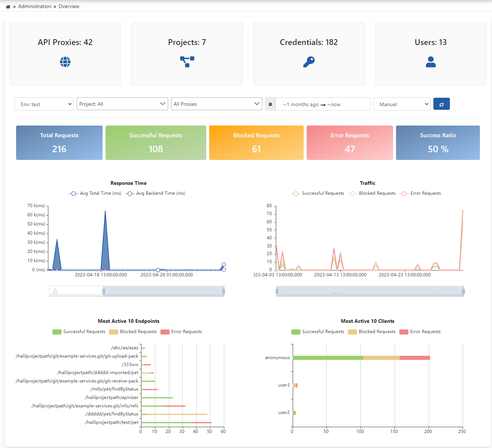Toggle Successful Requests in Clients legend
The width and height of the screenshot is (492, 448).
pyautogui.click(x=318, y=332)
